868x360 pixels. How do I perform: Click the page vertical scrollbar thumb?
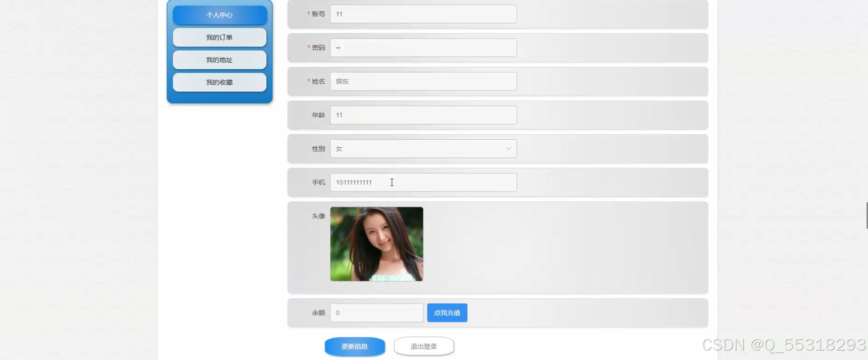point(867,216)
